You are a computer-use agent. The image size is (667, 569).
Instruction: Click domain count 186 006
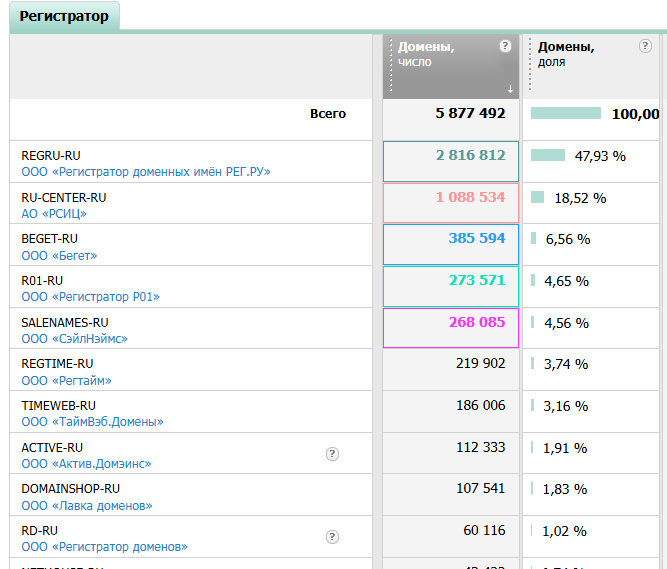481,405
